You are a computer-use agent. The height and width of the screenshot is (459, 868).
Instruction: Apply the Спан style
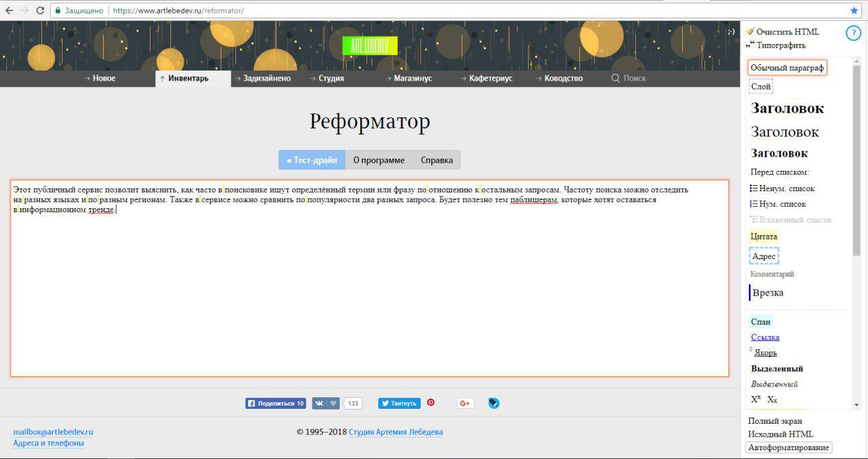point(761,322)
